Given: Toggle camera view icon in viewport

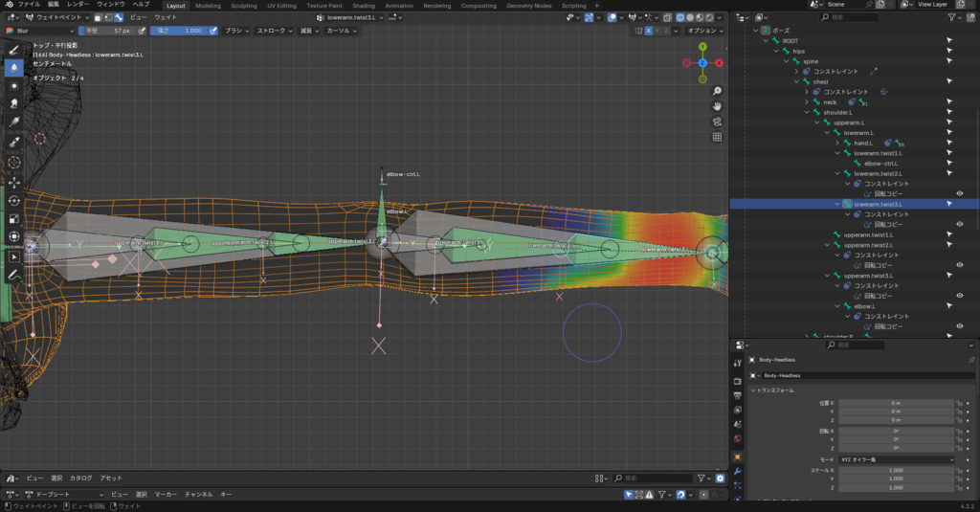Looking at the screenshot, I should (x=717, y=121).
